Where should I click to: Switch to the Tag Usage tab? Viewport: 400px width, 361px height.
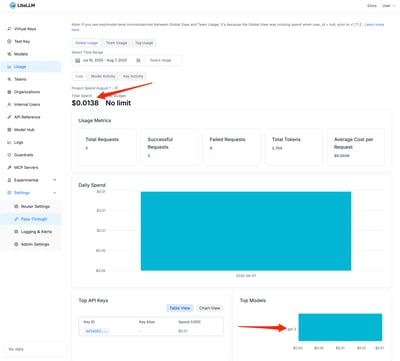point(144,43)
